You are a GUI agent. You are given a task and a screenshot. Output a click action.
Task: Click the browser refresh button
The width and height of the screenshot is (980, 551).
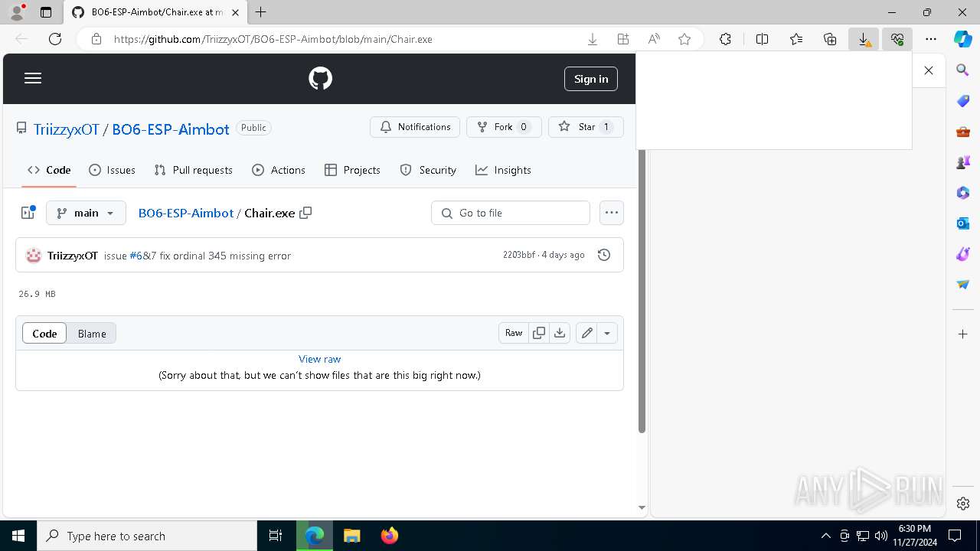(55, 39)
